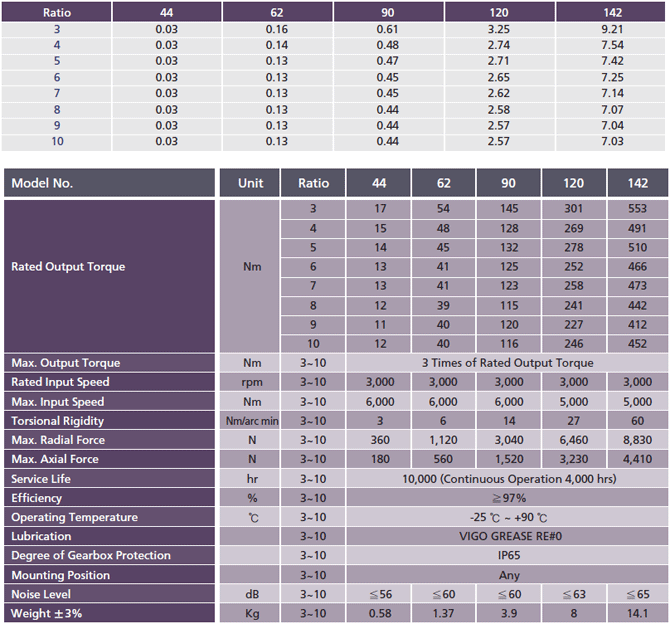Viewport: 670px width, 624px height.
Task: Click the 'Weight ±3%' row label
Action: point(109,613)
